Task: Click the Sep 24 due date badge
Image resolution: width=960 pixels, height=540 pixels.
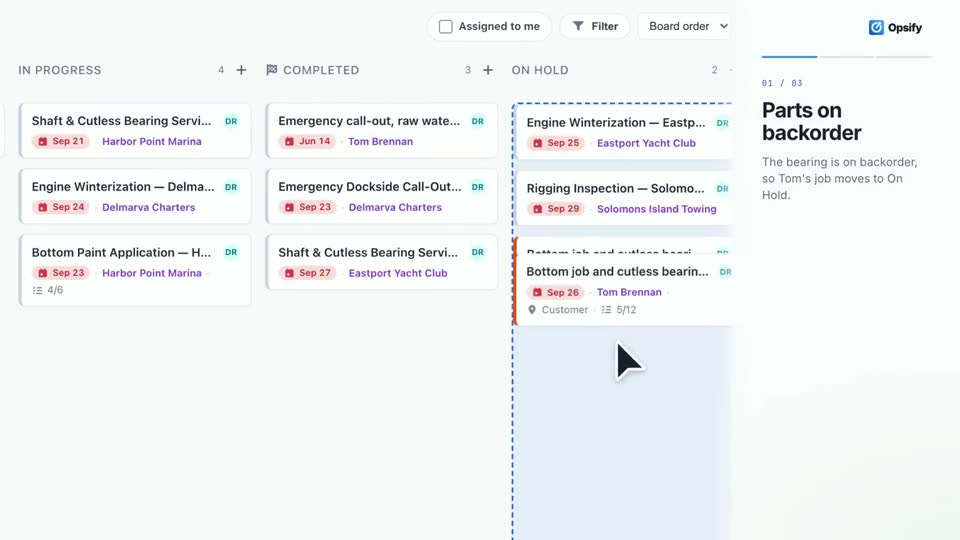Action: [61, 208]
